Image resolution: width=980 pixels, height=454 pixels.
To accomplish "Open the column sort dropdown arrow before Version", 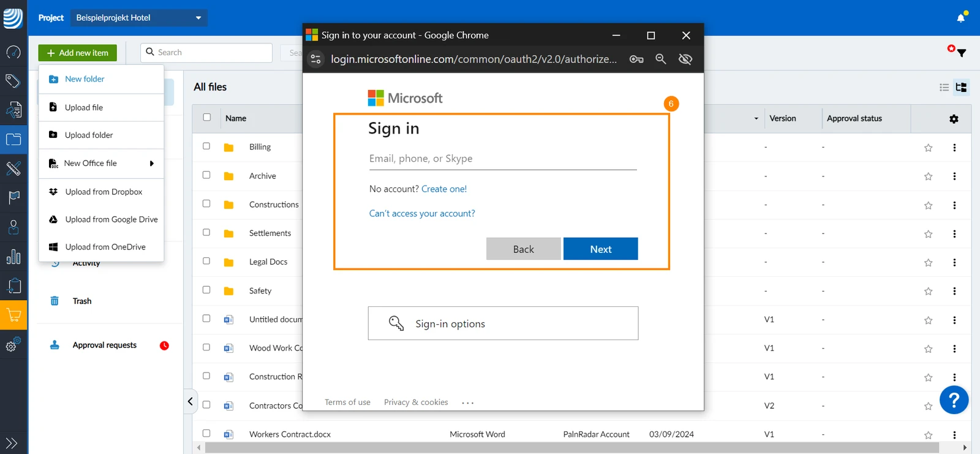I will pos(756,119).
